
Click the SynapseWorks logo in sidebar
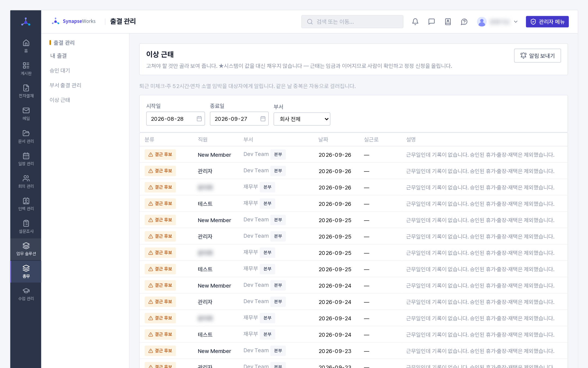click(x=26, y=22)
